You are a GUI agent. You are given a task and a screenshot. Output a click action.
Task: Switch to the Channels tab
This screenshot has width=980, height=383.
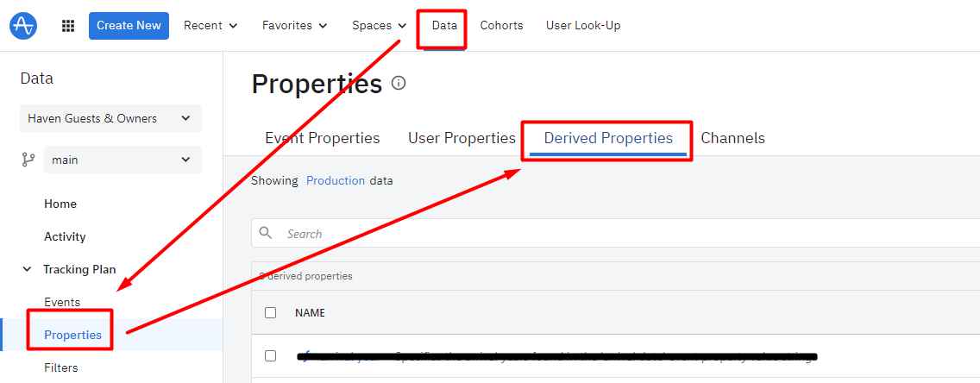pyautogui.click(x=732, y=138)
